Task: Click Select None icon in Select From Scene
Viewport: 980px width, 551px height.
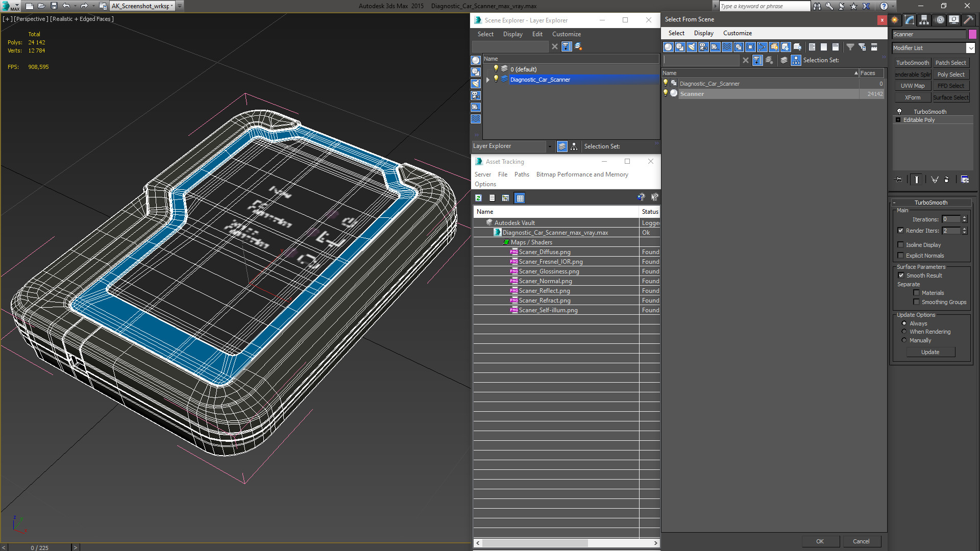Action: (x=824, y=47)
